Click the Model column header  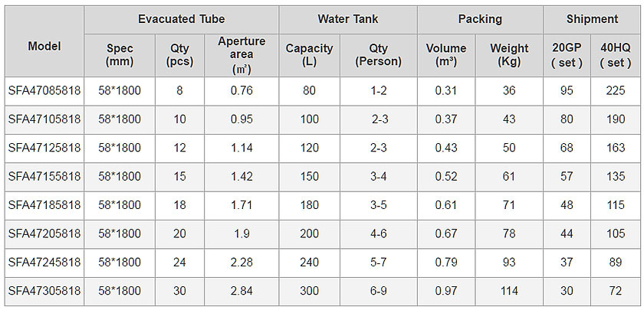tap(44, 45)
